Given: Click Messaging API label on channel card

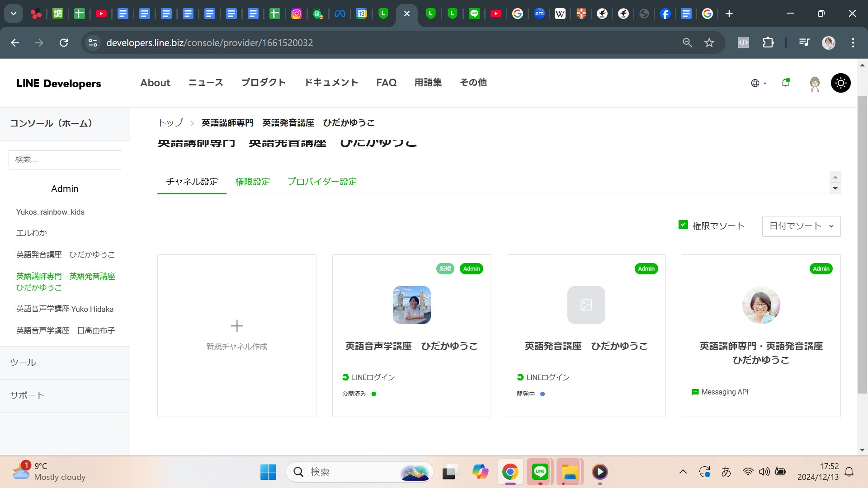Looking at the screenshot, I should 725,392.
